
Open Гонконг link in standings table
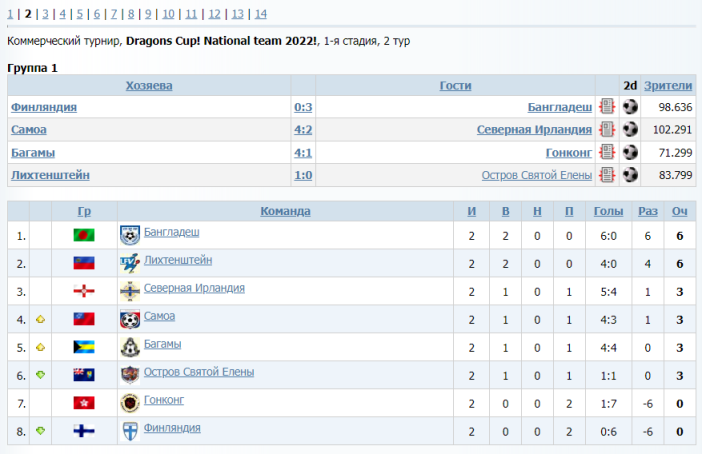(x=166, y=400)
